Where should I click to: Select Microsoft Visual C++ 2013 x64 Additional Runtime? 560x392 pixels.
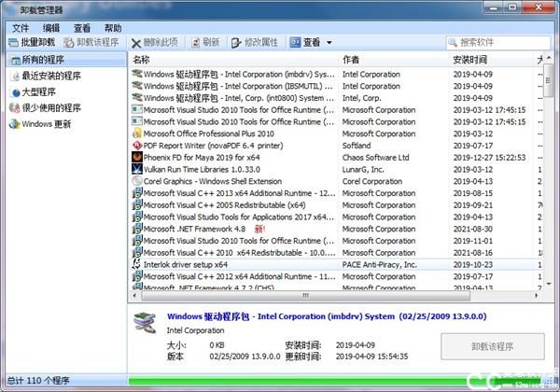click(x=336, y=193)
